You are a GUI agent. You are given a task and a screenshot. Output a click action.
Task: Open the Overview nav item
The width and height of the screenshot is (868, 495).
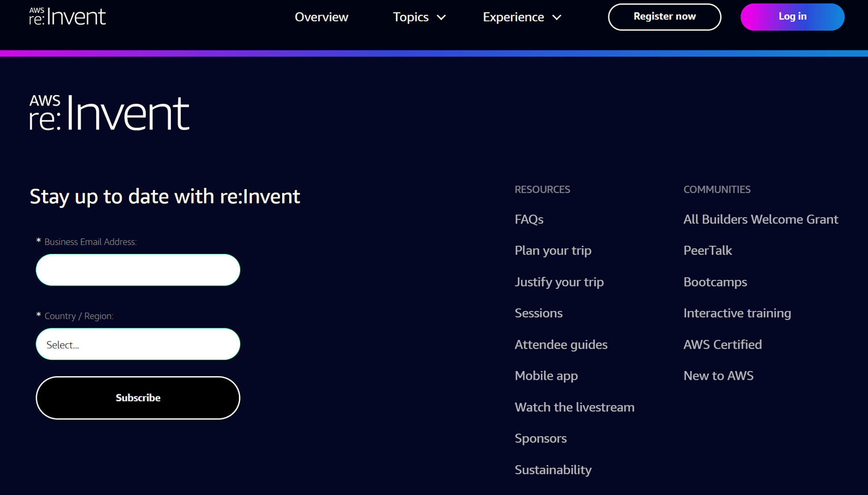pyautogui.click(x=321, y=17)
